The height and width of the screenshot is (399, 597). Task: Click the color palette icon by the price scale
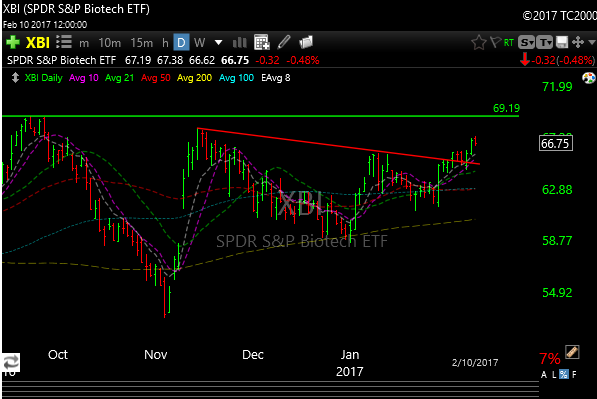[589, 78]
